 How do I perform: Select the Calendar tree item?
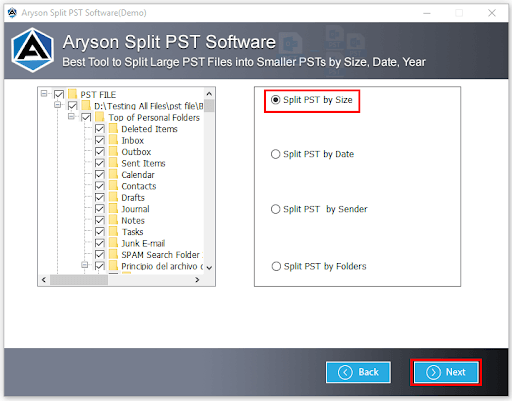tap(138, 175)
